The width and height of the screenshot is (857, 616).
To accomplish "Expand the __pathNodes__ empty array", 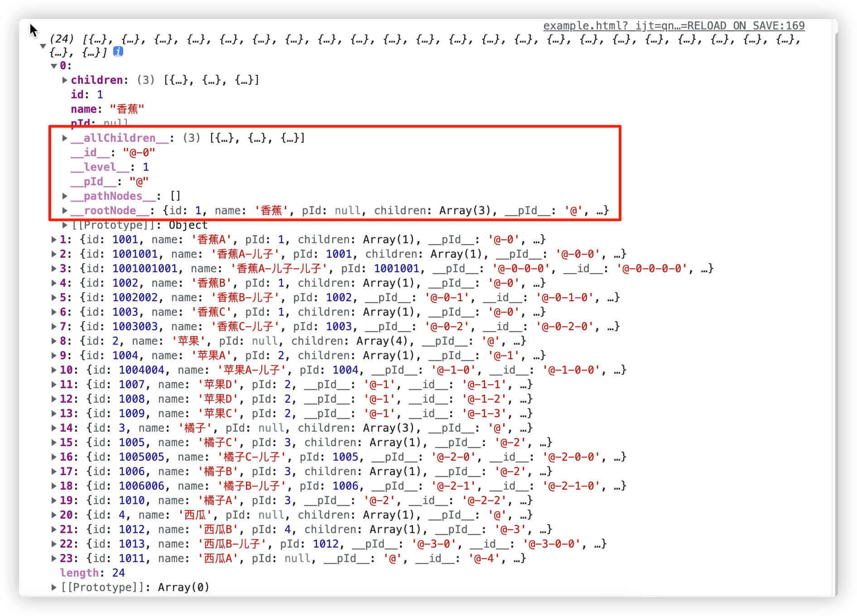I will (65, 196).
